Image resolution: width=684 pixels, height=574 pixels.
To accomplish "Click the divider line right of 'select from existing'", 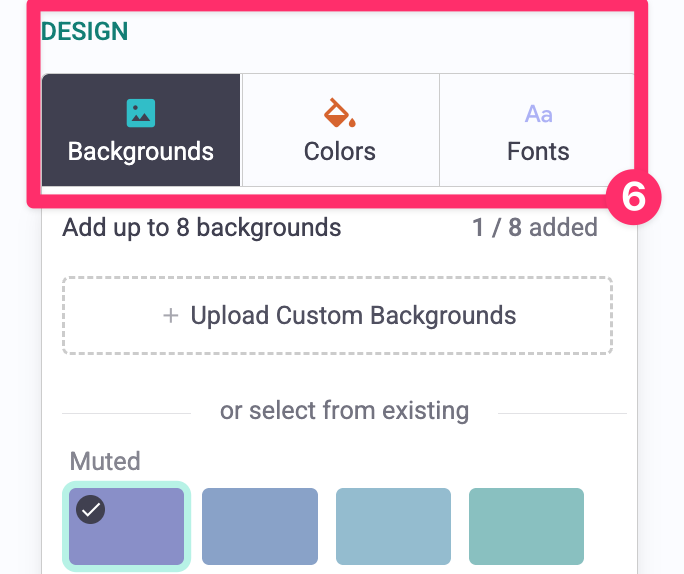I will 562,413.
